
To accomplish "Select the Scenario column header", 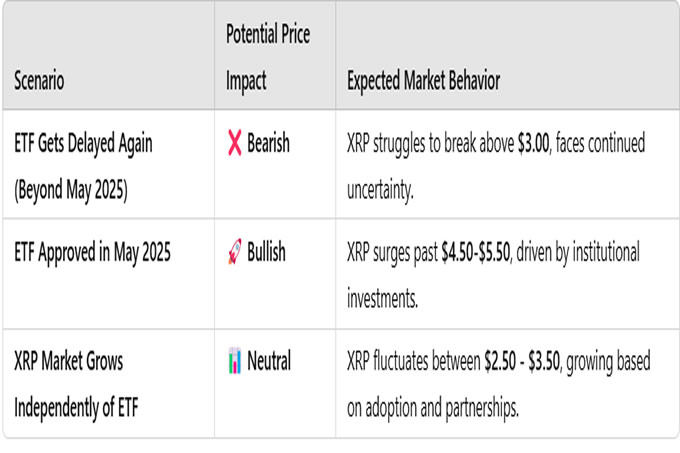I will pos(39,81).
